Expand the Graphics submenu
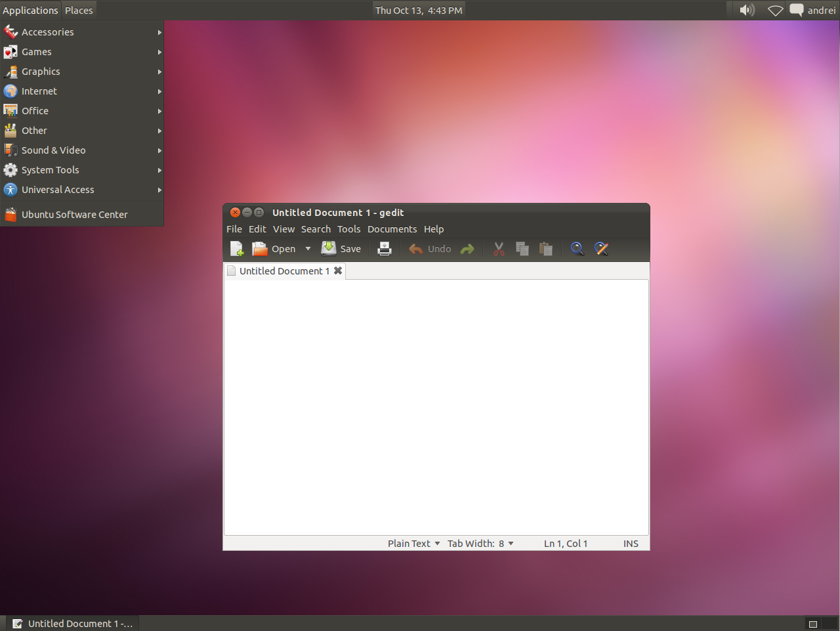The height and width of the screenshot is (631, 840). click(x=82, y=72)
